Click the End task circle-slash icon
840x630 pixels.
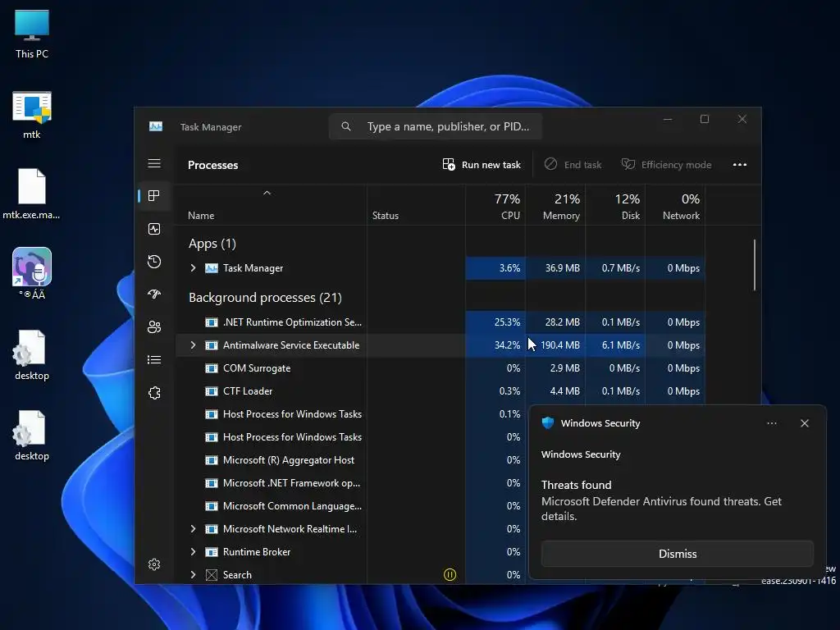(x=550, y=164)
